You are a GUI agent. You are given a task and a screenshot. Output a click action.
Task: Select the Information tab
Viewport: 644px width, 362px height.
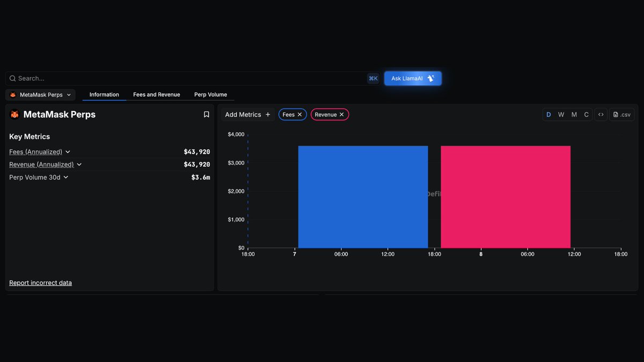point(104,95)
